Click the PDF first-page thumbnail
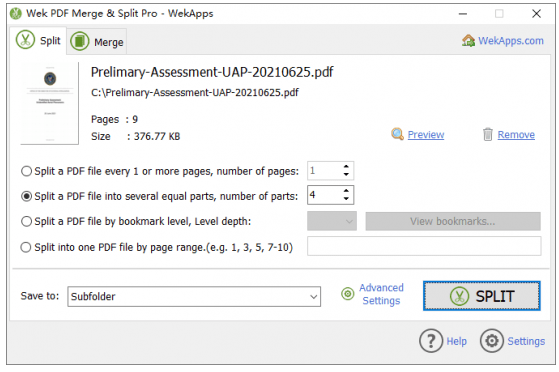The height and width of the screenshot is (372, 559). [x=50, y=103]
